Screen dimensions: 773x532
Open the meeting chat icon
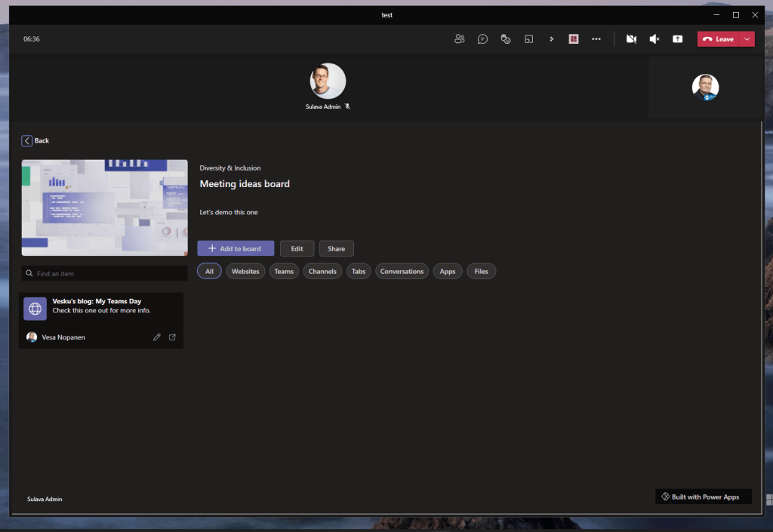[x=482, y=39]
